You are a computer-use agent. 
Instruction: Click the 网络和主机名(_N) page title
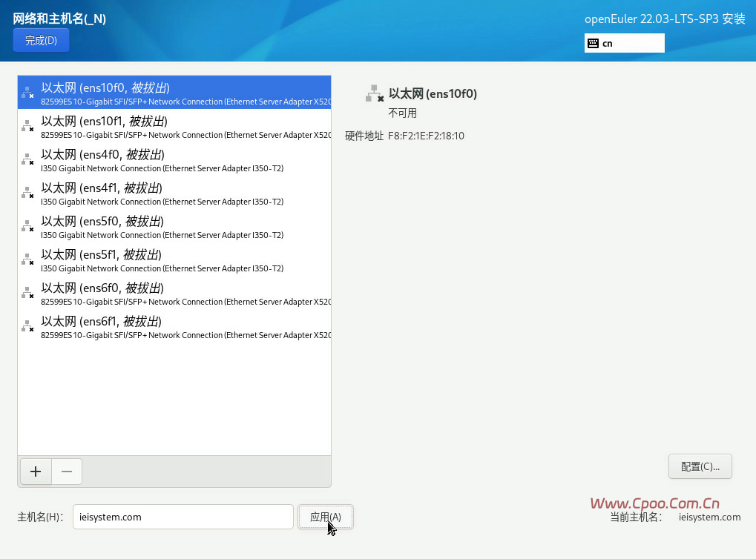pos(59,19)
